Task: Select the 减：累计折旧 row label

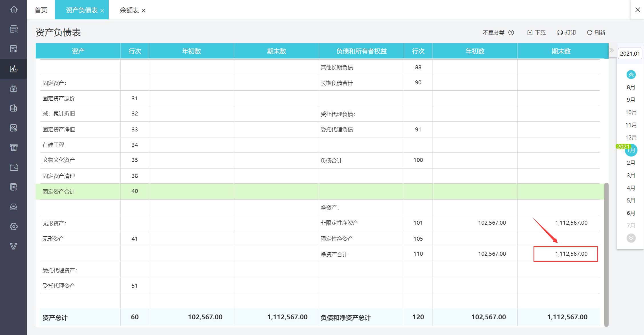Action: (59, 113)
